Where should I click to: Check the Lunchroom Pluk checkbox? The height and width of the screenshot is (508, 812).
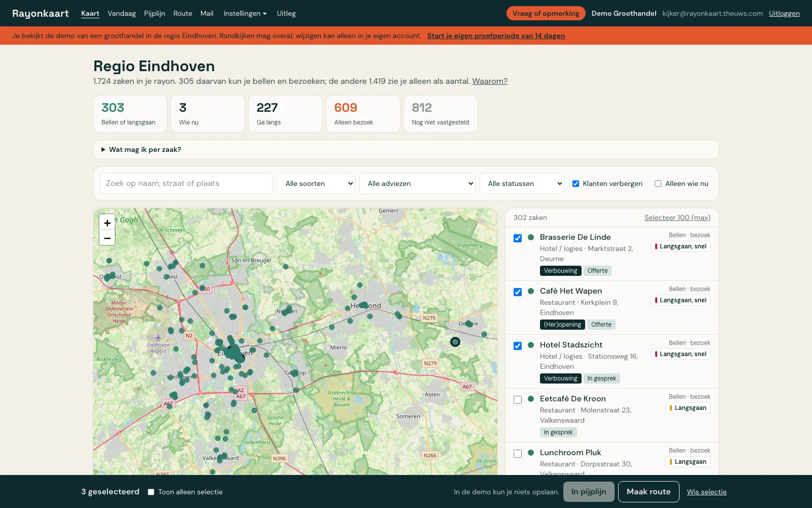click(518, 454)
